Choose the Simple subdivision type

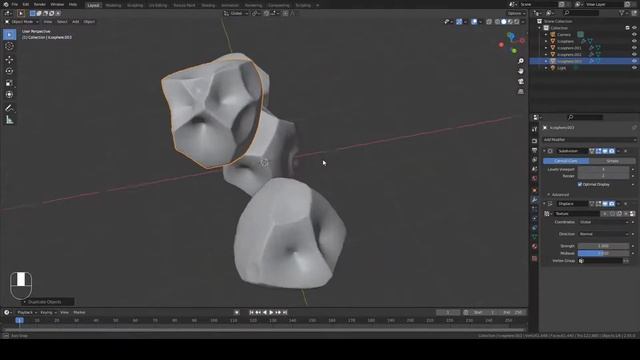pos(612,161)
